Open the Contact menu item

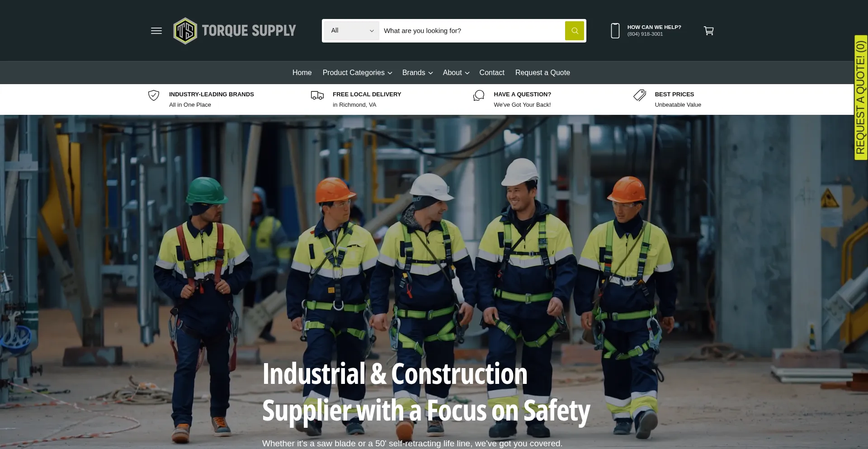point(492,73)
